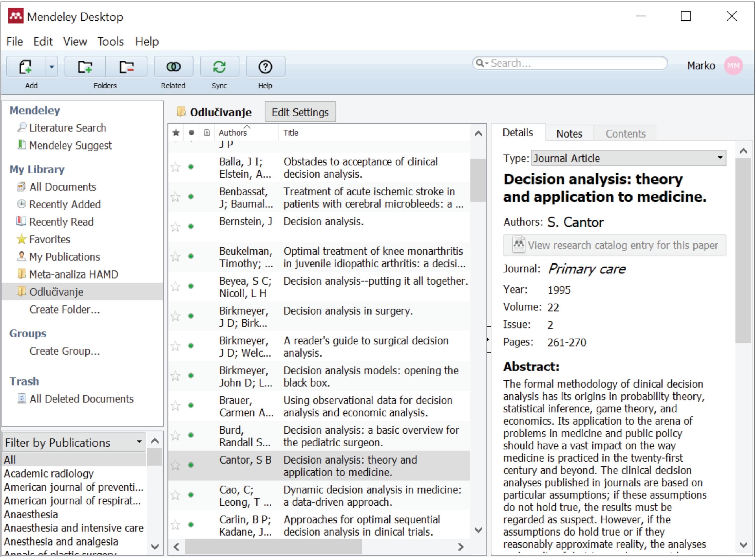Click the Related documents icon
Image resolution: width=756 pixels, height=557 pixels.
[x=173, y=66]
